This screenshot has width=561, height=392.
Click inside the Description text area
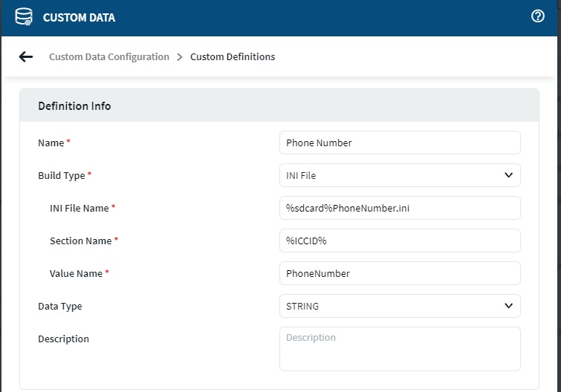400,348
